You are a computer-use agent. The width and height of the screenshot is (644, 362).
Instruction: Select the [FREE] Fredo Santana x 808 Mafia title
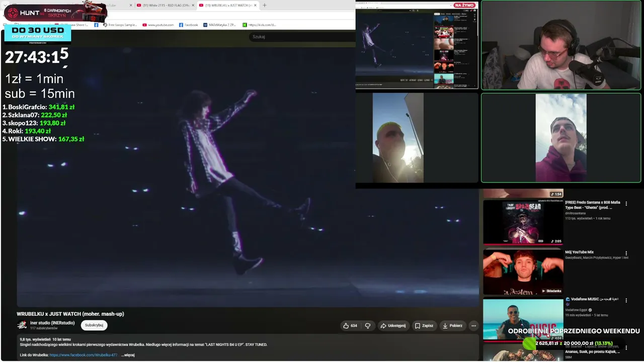[x=593, y=205]
